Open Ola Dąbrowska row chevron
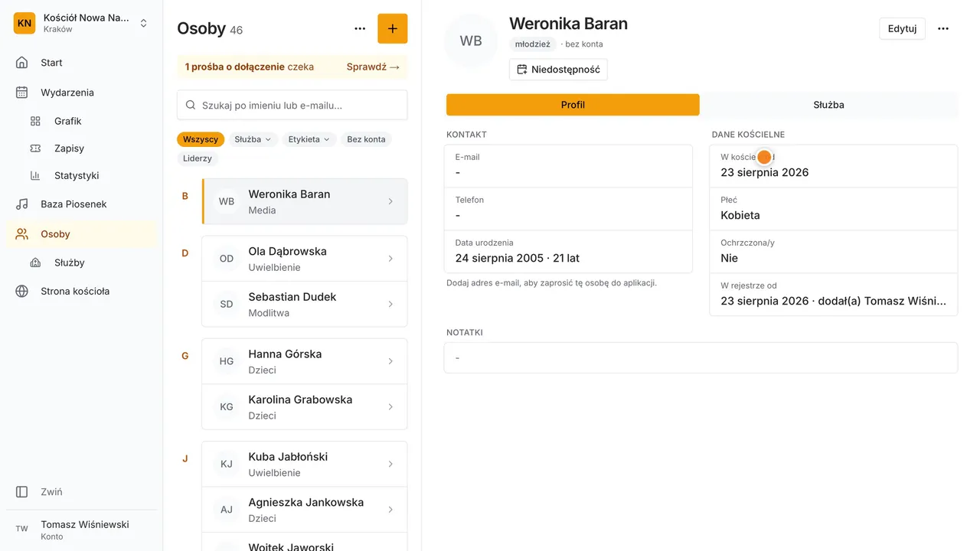The width and height of the screenshot is (980, 551). pos(390,259)
